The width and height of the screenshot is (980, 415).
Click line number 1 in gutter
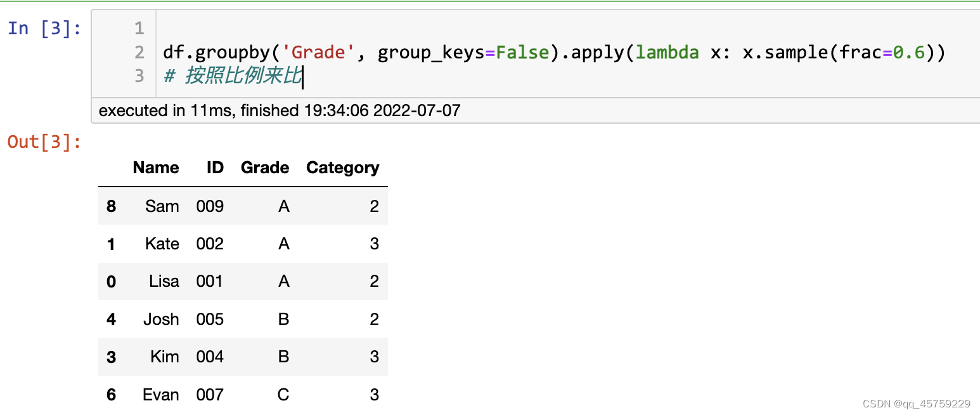[x=139, y=29]
